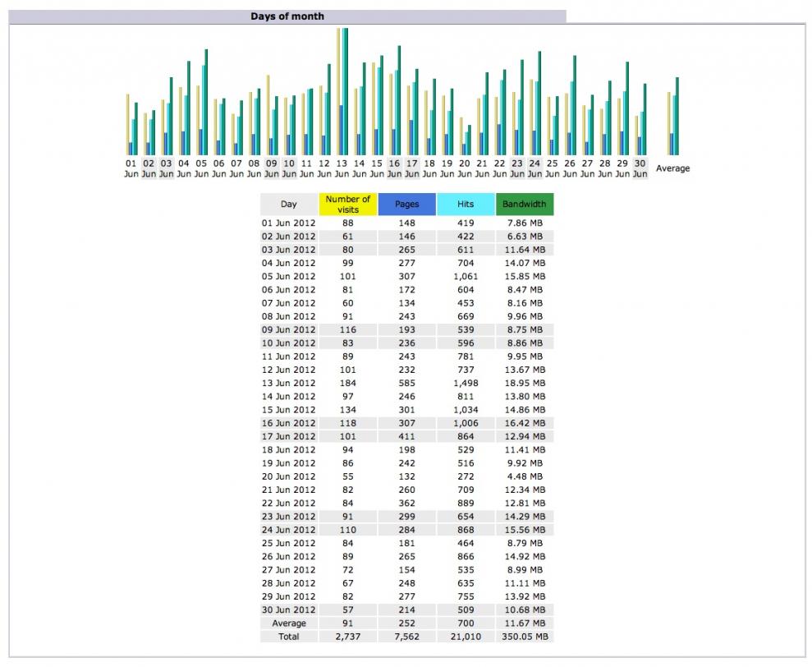Click the 05 Jun 2012 row label
This screenshot has height=667, width=812.
tap(288, 276)
